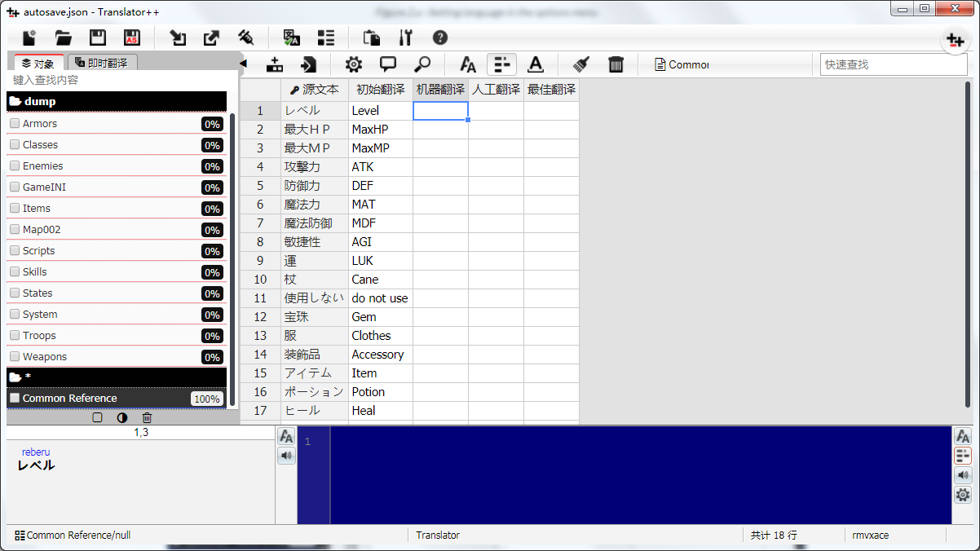Image resolution: width=980 pixels, height=551 pixels.
Task: Click the underlined A text color icon
Action: [x=536, y=64]
